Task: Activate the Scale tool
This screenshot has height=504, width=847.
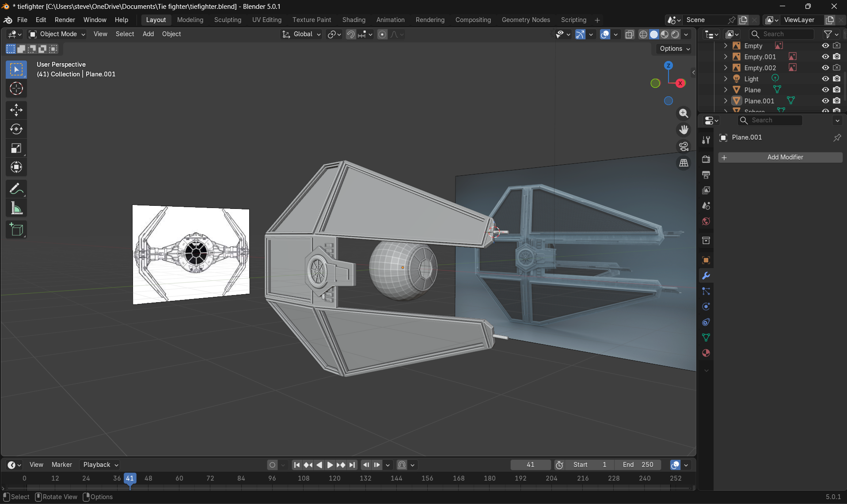Action: [16, 148]
